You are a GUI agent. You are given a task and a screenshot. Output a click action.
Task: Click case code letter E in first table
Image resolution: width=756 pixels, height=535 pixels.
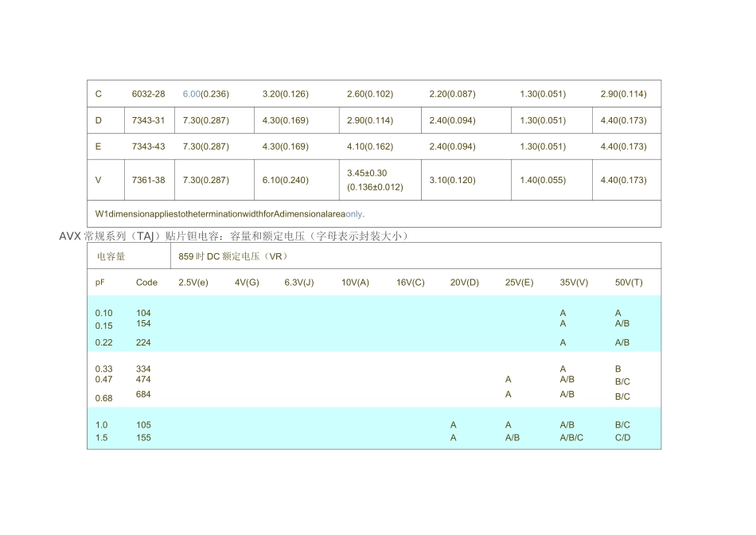pos(99,146)
